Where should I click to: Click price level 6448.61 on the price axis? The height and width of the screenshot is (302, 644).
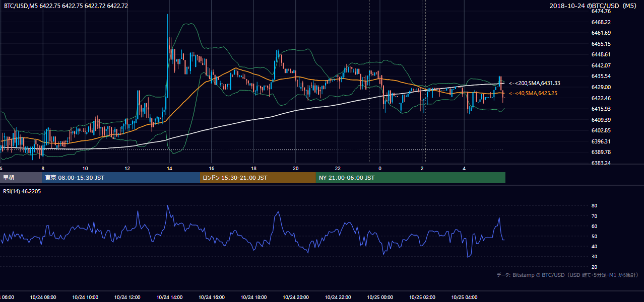(601, 54)
